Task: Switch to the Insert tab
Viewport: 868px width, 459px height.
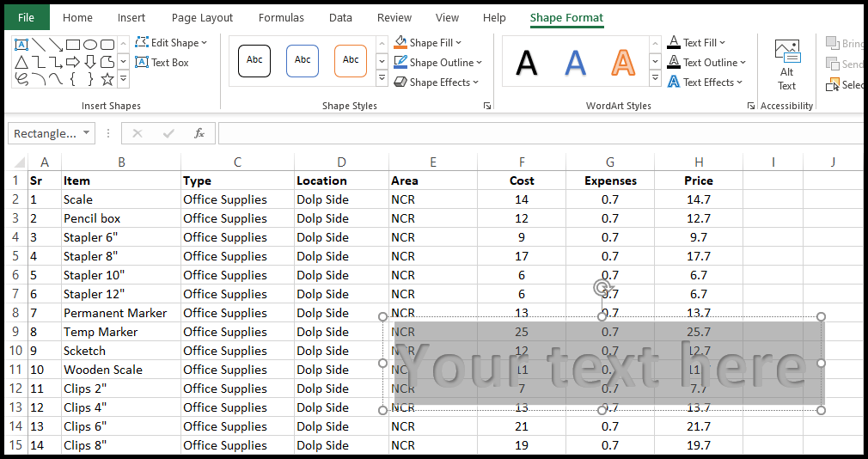Action: tap(131, 18)
